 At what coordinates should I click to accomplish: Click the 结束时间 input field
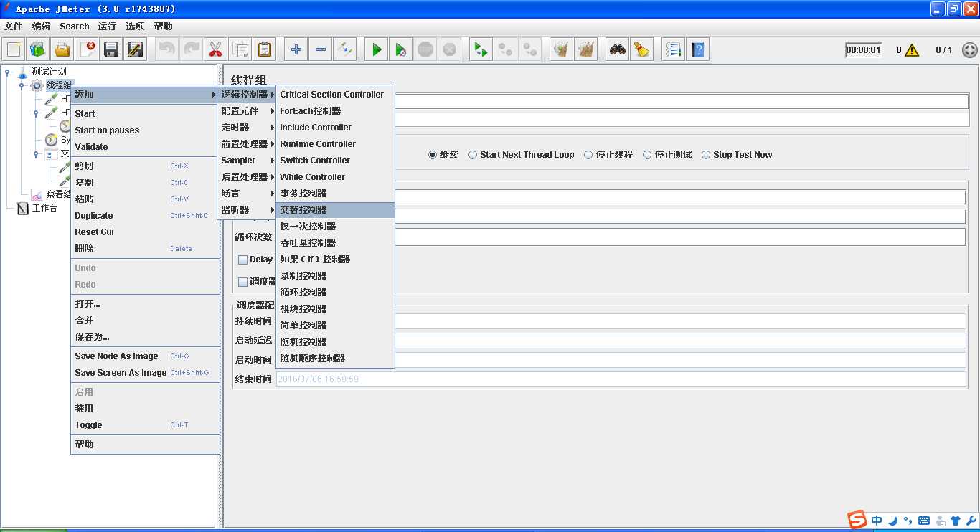pyautogui.click(x=621, y=379)
